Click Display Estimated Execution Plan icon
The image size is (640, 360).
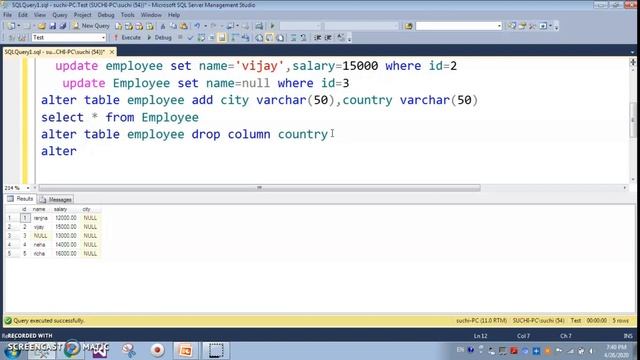click(201, 38)
